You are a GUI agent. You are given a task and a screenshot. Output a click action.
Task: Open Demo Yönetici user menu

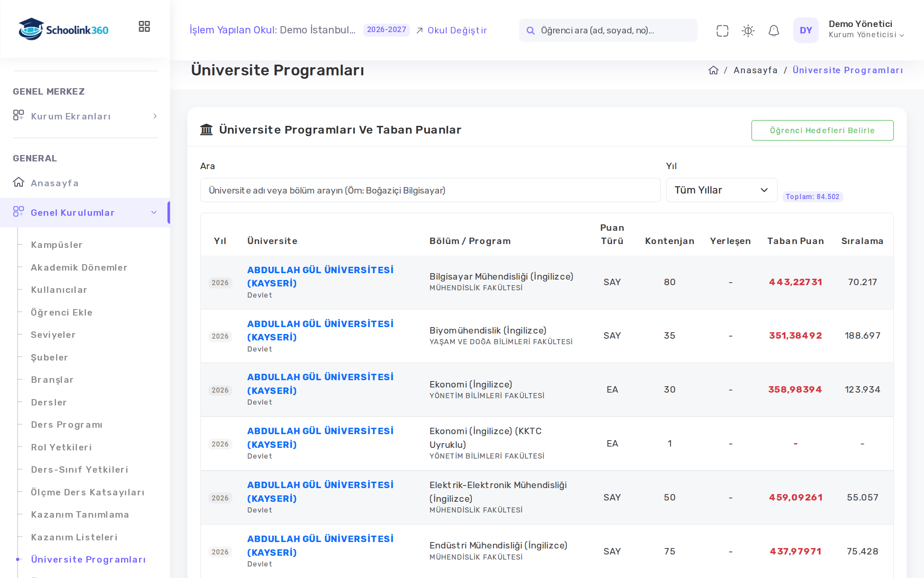866,30
